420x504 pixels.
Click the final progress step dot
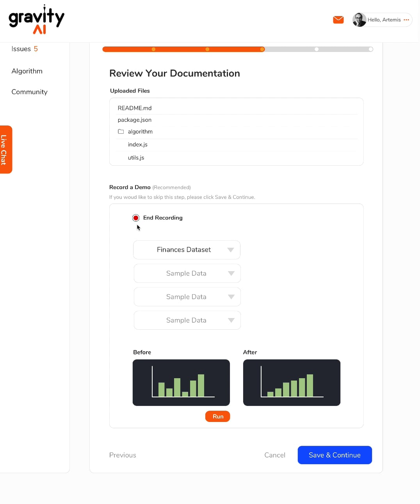click(371, 49)
